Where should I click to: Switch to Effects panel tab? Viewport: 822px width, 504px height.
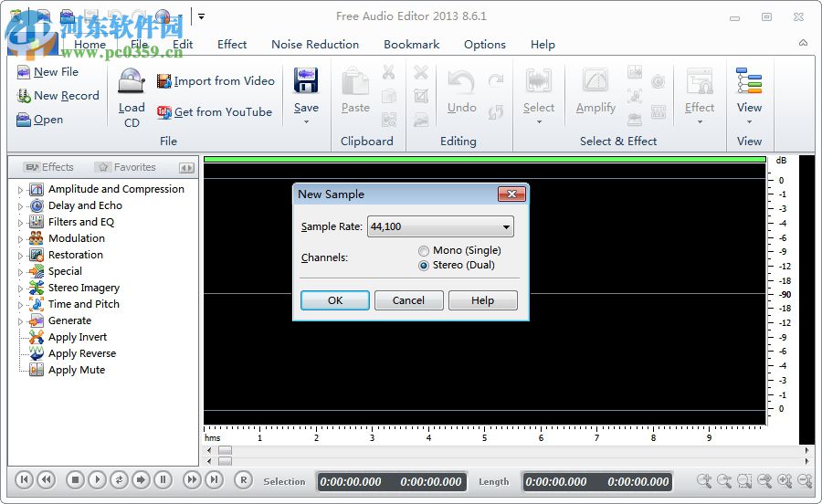(x=49, y=167)
